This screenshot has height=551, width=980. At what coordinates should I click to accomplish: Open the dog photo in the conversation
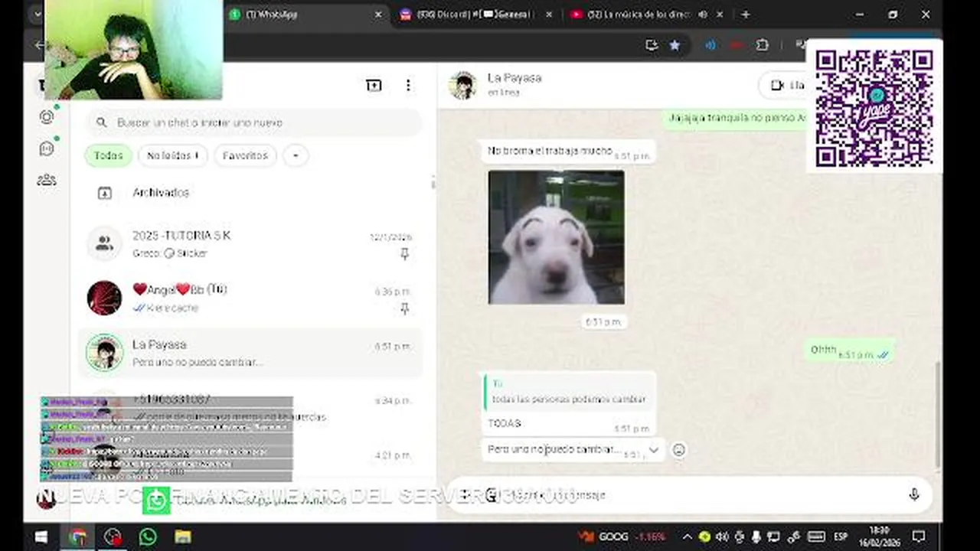556,237
